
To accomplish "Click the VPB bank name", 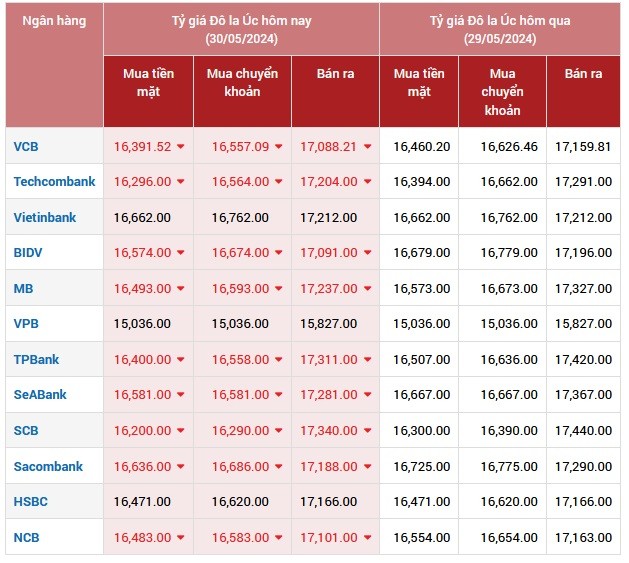I will (26, 324).
